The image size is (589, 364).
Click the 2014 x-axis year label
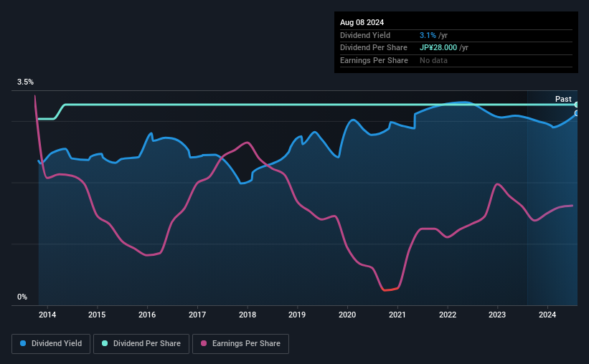point(47,315)
